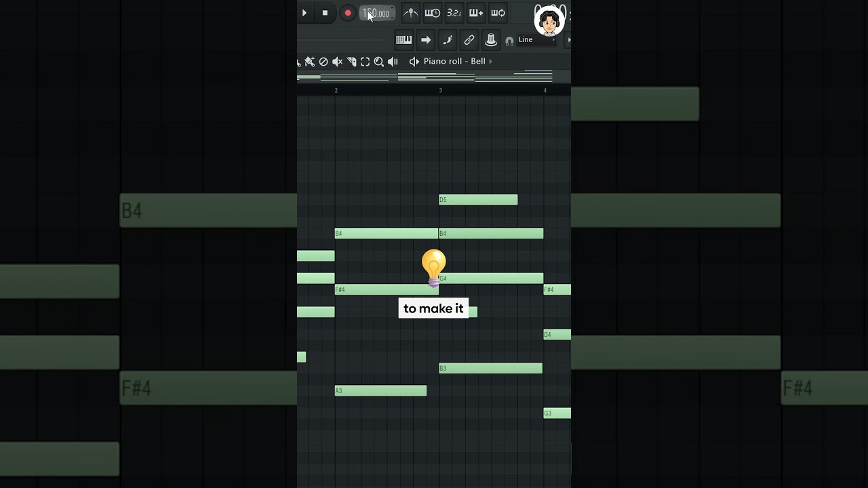Open the Piano roll - Bell channel selector
Viewport: 868px width, 488px height.
point(454,62)
